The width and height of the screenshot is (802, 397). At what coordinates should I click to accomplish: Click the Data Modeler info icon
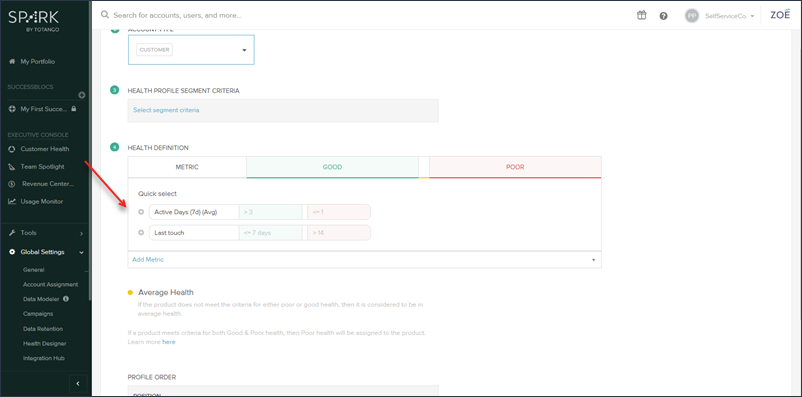66,299
